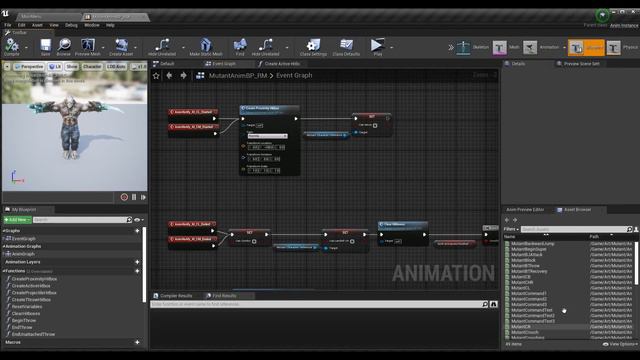Expand the toolbar overflow chevrons
640x360 pixels.
pyautogui.click(x=451, y=48)
